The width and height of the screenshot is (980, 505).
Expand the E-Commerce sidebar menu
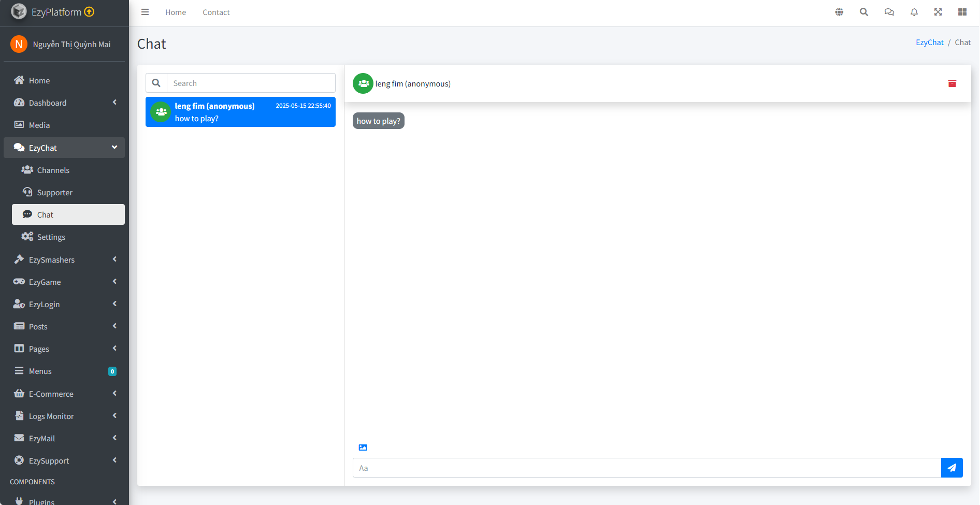click(64, 394)
